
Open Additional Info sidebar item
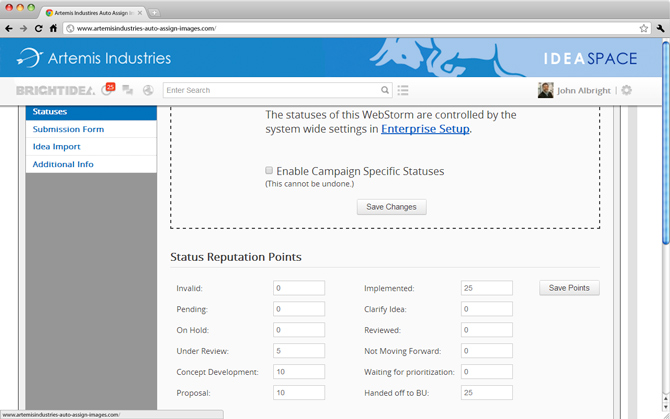tap(91, 164)
